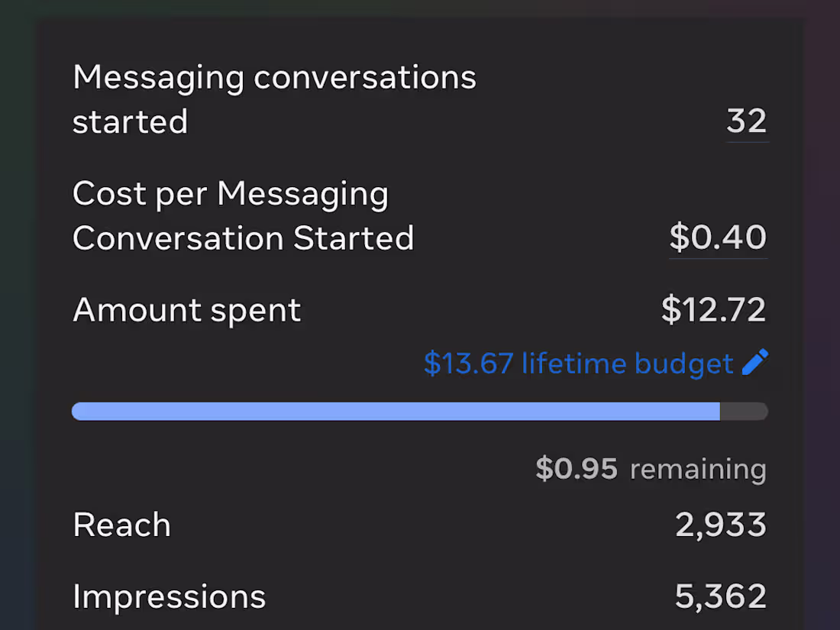Click the 2,933 reach value
This screenshot has height=630, width=840.
(x=720, y=525)
